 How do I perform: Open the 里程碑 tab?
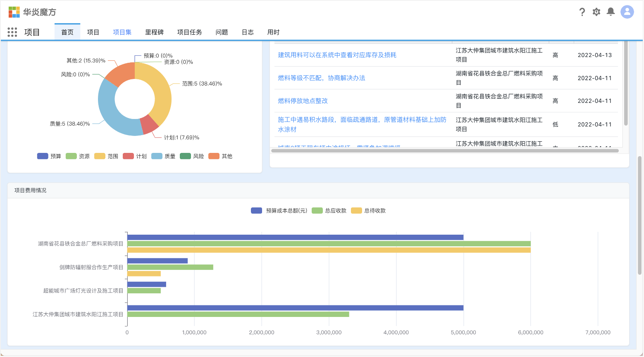pyautogui.click(x=154, y=32)
